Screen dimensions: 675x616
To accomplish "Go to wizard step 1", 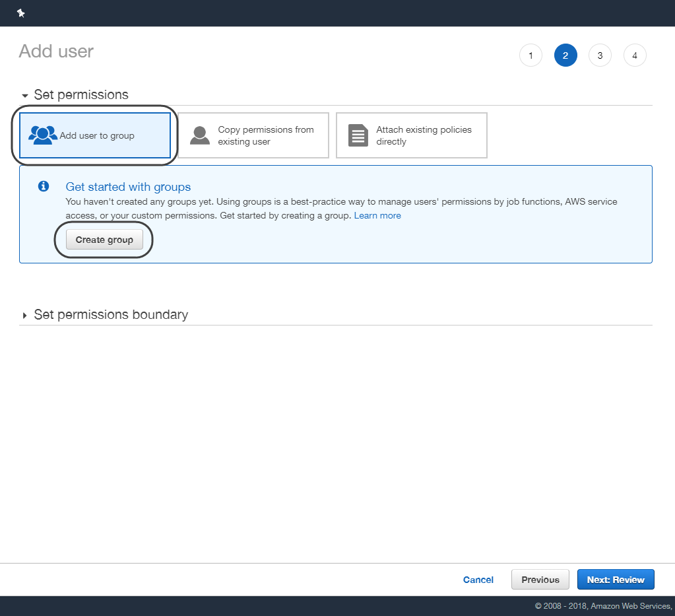I will 530,55.
